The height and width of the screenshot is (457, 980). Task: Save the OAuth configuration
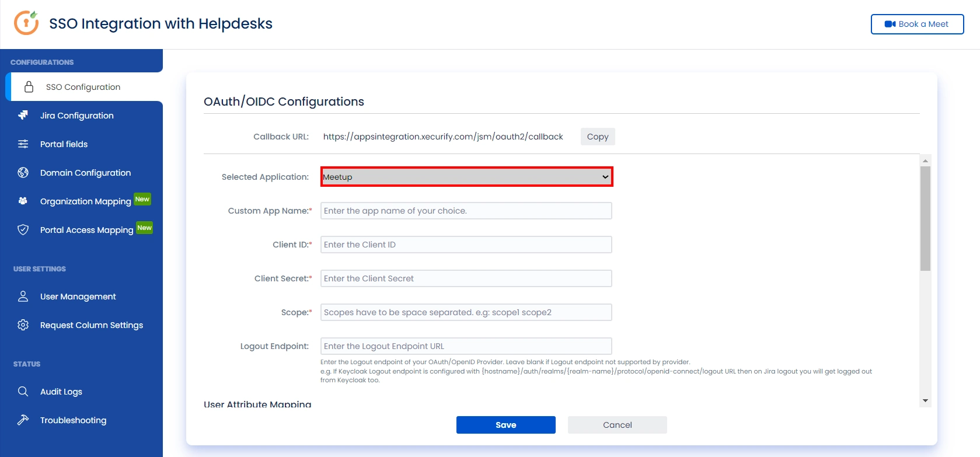(x=506, y=425)
